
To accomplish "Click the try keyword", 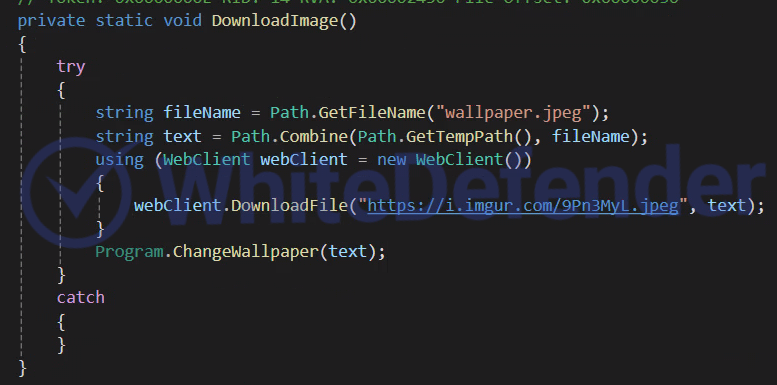I will pos(71,67).
